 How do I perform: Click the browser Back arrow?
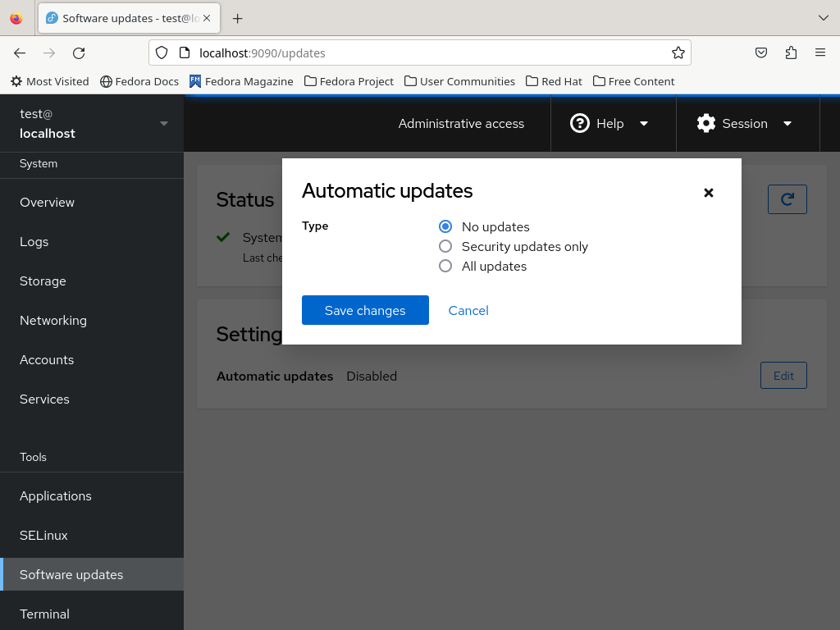click(20, 53)
